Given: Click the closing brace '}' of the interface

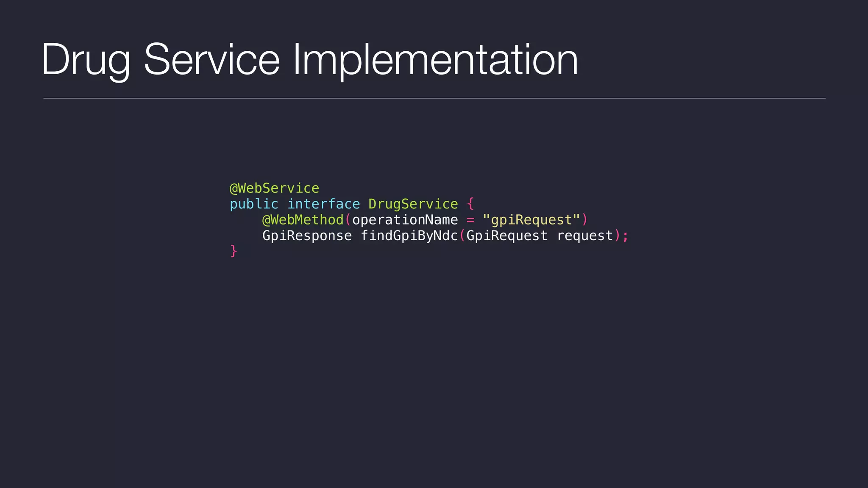Looking at the screenshot, I should click(x=234, y=251).
